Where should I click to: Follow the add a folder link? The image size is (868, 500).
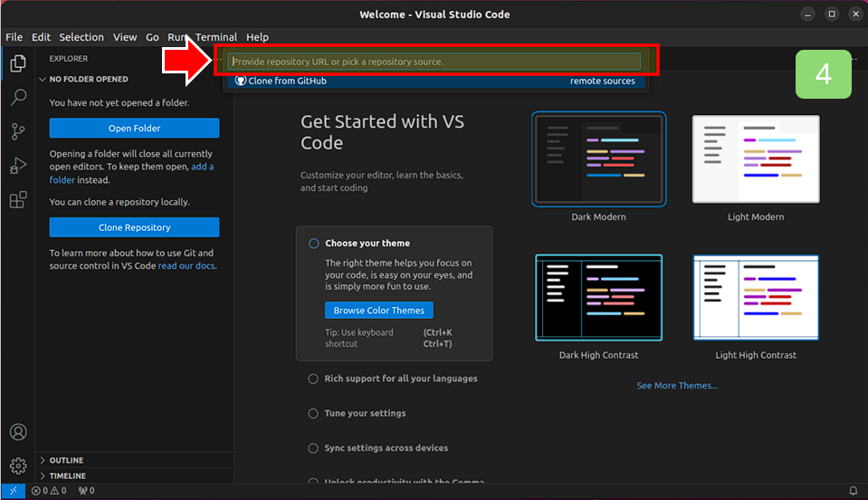point(202,167)
